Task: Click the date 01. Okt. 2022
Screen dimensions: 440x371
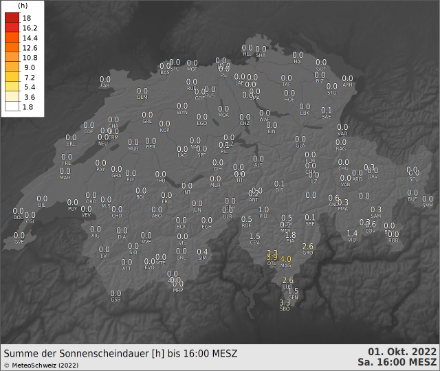Action: tap(402, 352)
